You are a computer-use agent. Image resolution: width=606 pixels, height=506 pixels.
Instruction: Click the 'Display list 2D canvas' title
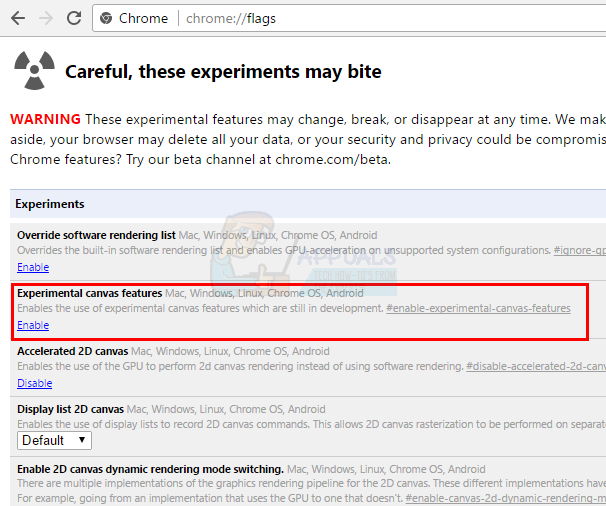coord(70,409)
